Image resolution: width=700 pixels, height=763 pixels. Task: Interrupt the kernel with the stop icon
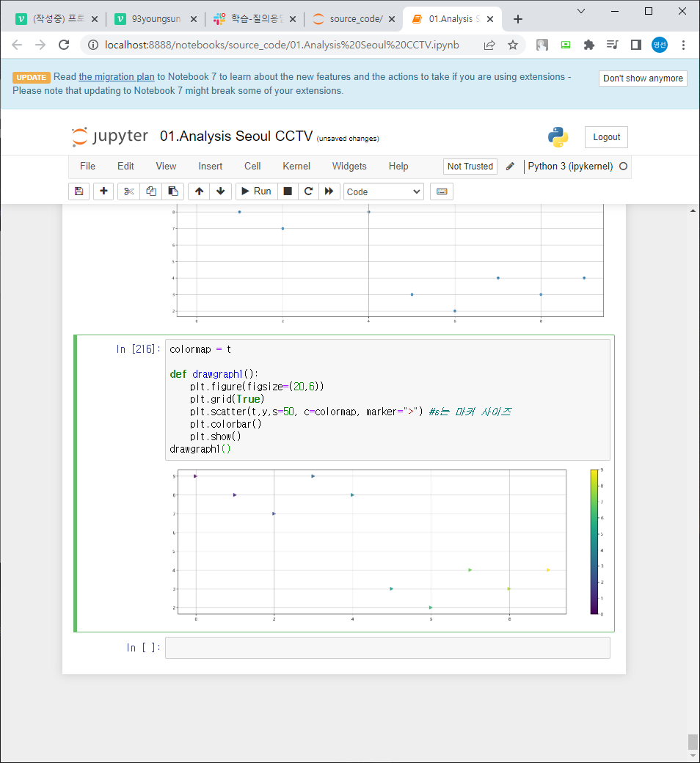[288, 191]
